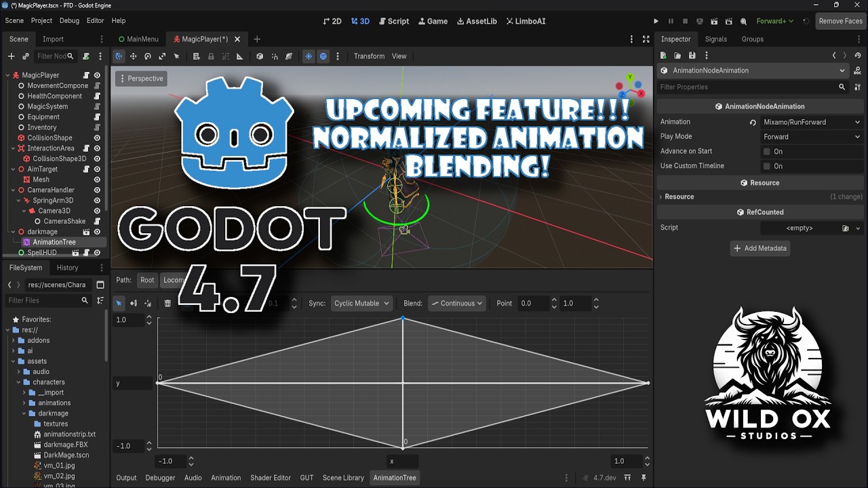Delete selected blend point with trash icon

click(x=167, y=303)
